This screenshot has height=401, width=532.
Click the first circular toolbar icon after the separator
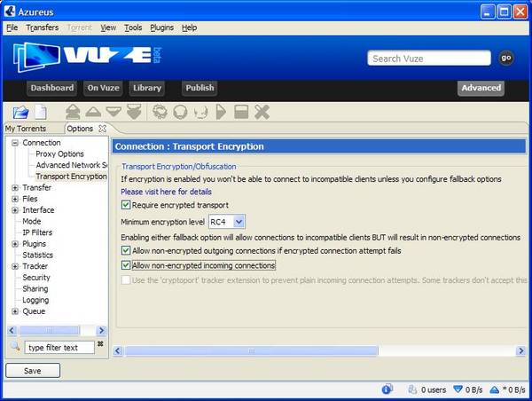(x=160, y=112)
